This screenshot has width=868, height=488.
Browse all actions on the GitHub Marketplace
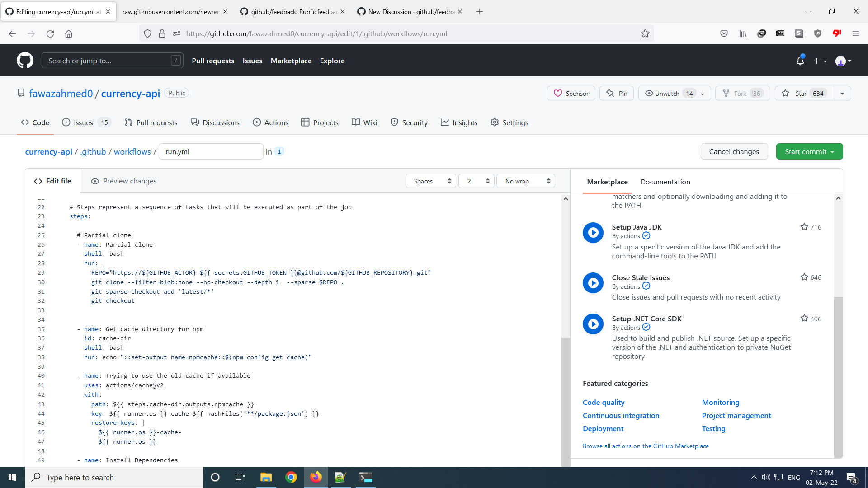(646, 446)
